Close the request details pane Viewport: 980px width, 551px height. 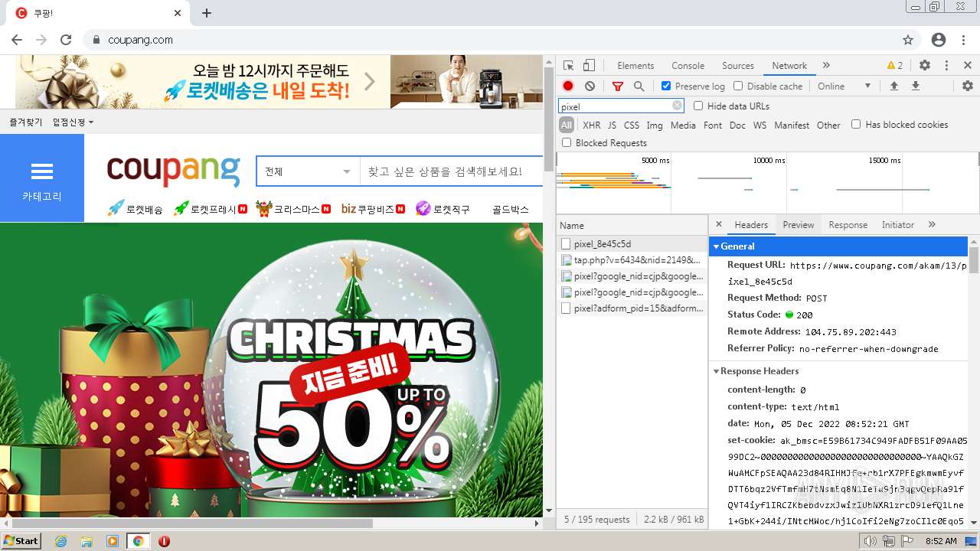point(719,224)
